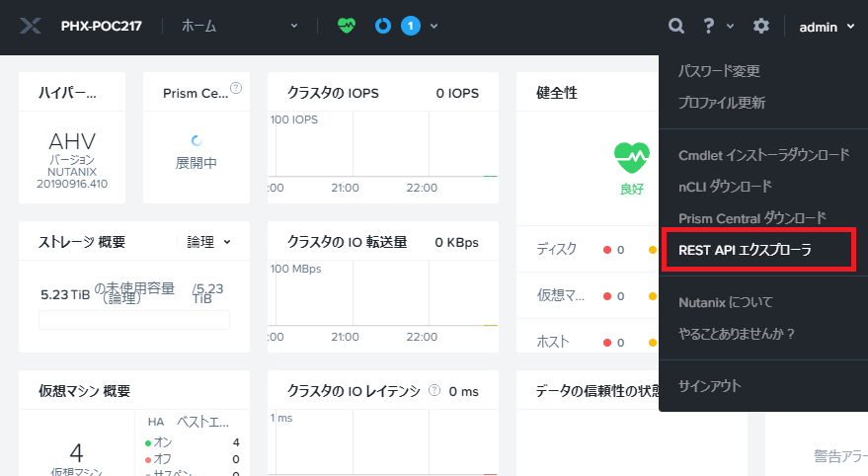Screen dimensions: 868x476
Task: Open the search magnifier icon
Action: tap(675, 26)
